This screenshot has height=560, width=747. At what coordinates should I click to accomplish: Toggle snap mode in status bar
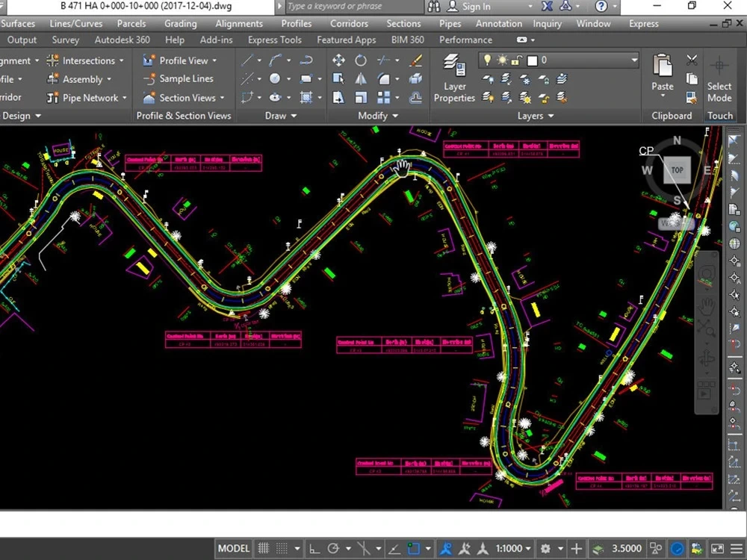tap(282, 549)
